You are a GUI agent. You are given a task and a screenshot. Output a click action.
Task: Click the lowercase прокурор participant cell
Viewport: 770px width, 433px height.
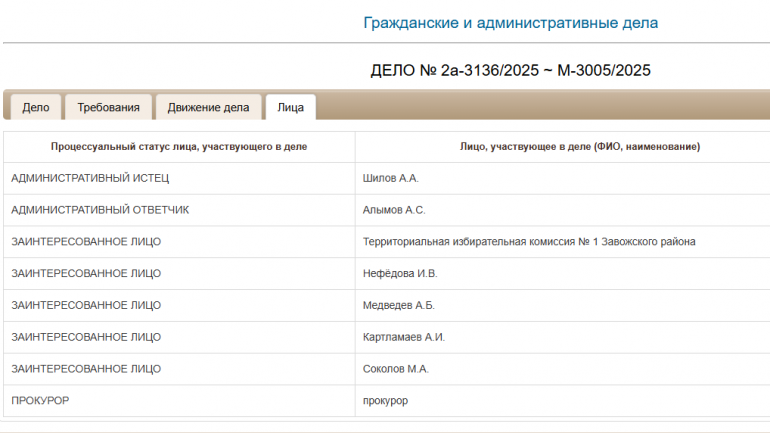(x=385, y=400)
